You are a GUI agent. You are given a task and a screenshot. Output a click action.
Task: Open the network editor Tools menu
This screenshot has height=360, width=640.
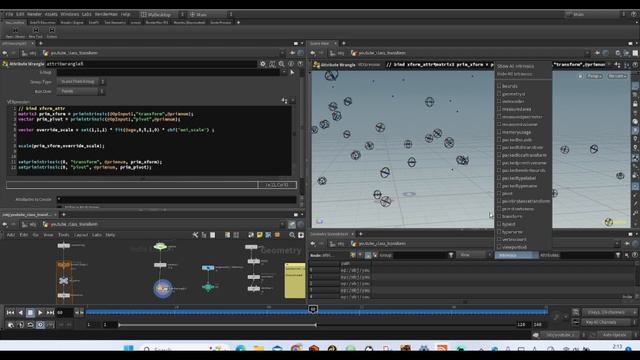pyautogui.click(x=64, y=235)
